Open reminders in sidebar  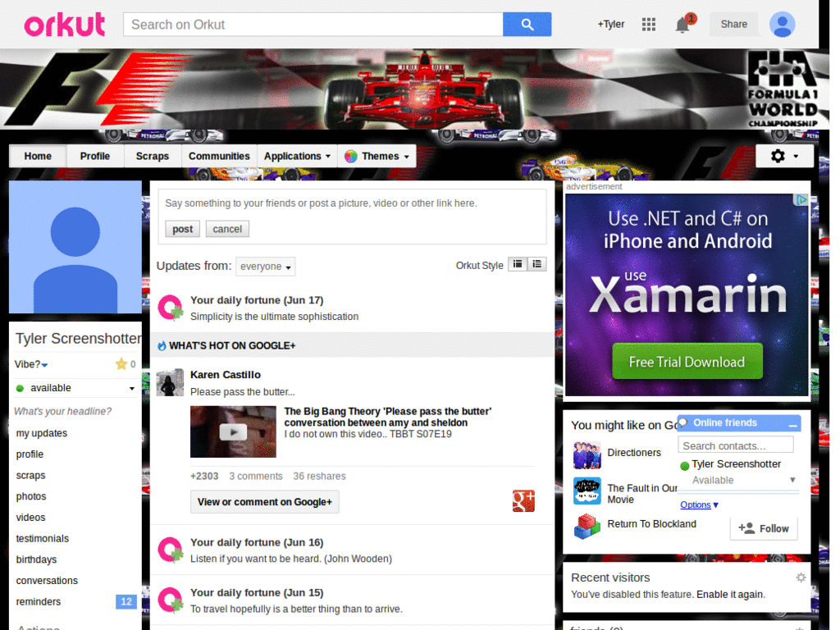point(38,601)
